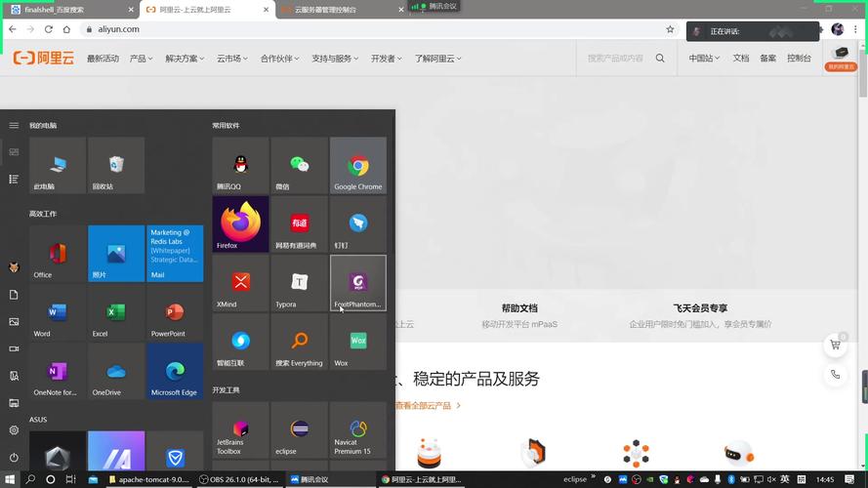Open the 备案 link in header
868x488 pixels.
(767, 59)
